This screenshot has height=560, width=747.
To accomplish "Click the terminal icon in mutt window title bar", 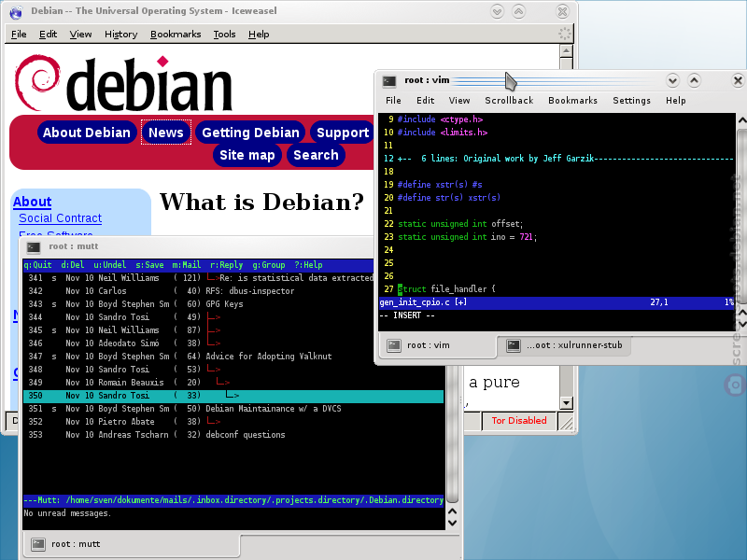I will click(x=34, y=246).
